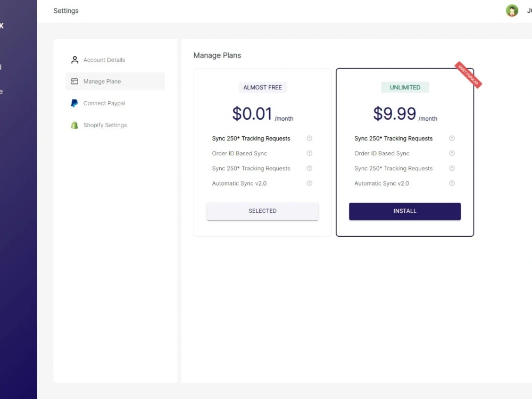Screen dimensions: 532x399
Task: Click the $0.01 price text
Action: tap(252, 113)
